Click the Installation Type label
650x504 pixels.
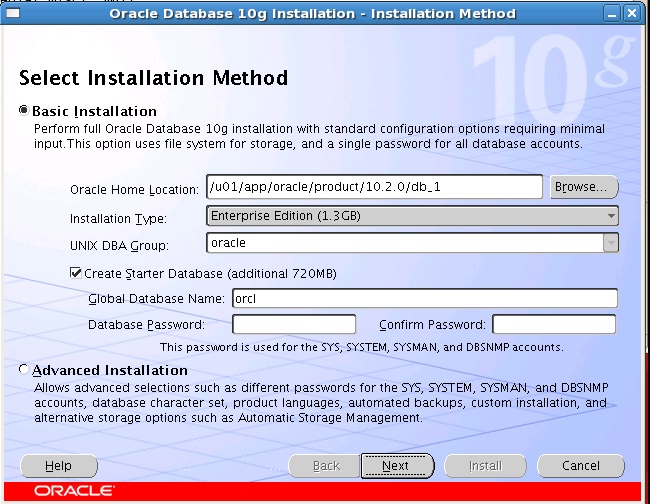(118, 218)
